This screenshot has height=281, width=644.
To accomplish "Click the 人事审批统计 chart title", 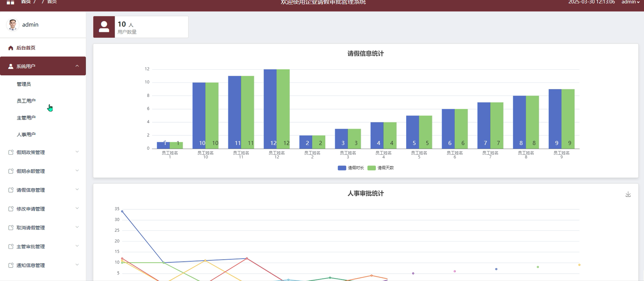I will pyautogui.click(x=366, y=194).
